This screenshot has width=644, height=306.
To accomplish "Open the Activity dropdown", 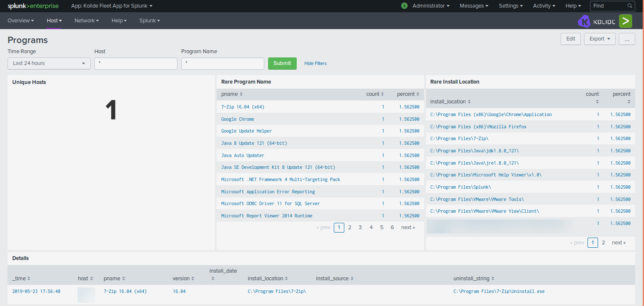I will click(x=544, y=6).
